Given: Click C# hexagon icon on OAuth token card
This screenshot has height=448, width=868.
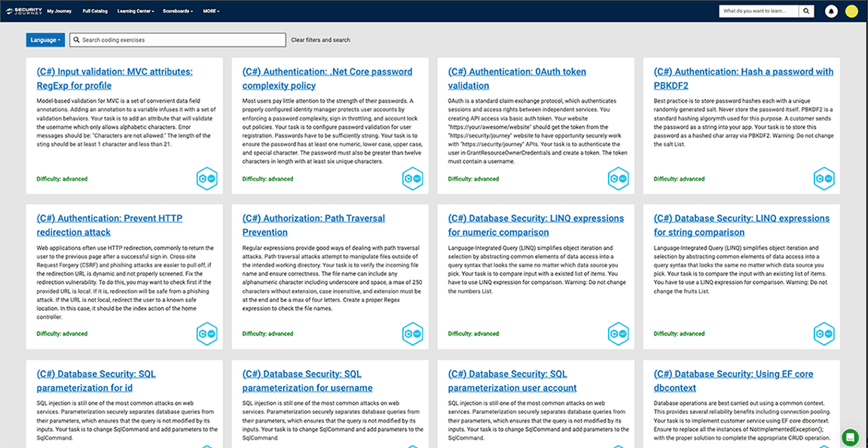Looking at the screenshot, I should pos(618,178).
